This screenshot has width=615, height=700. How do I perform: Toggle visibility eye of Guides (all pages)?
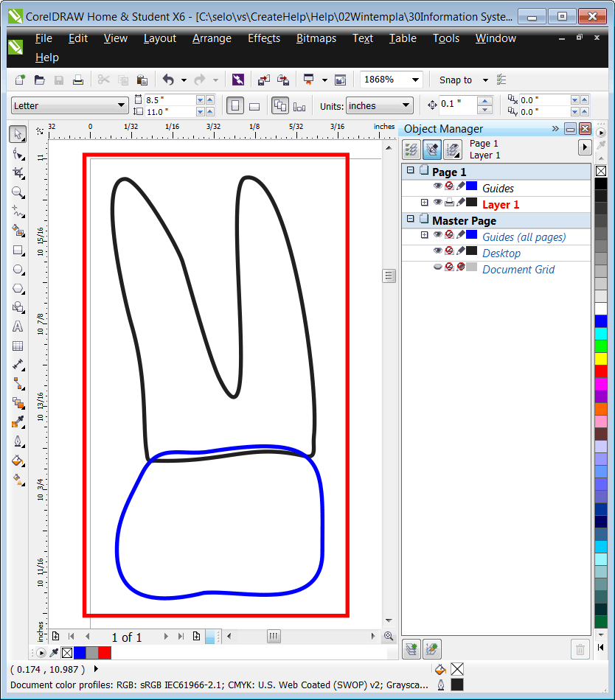pyautogui.click(x=438, y=235)
